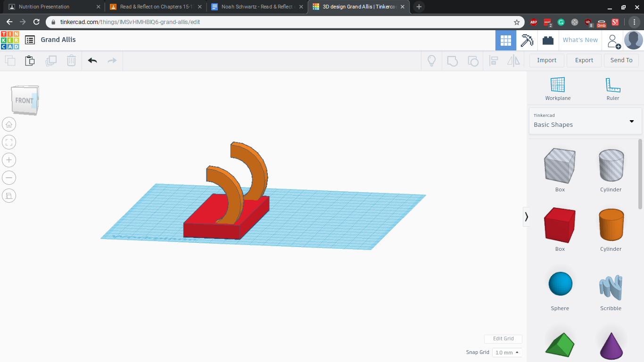Viewport: 644px width, 362px height.
Task: Collapse the shapes panel with the chevron
Action: tap(526, 217)
